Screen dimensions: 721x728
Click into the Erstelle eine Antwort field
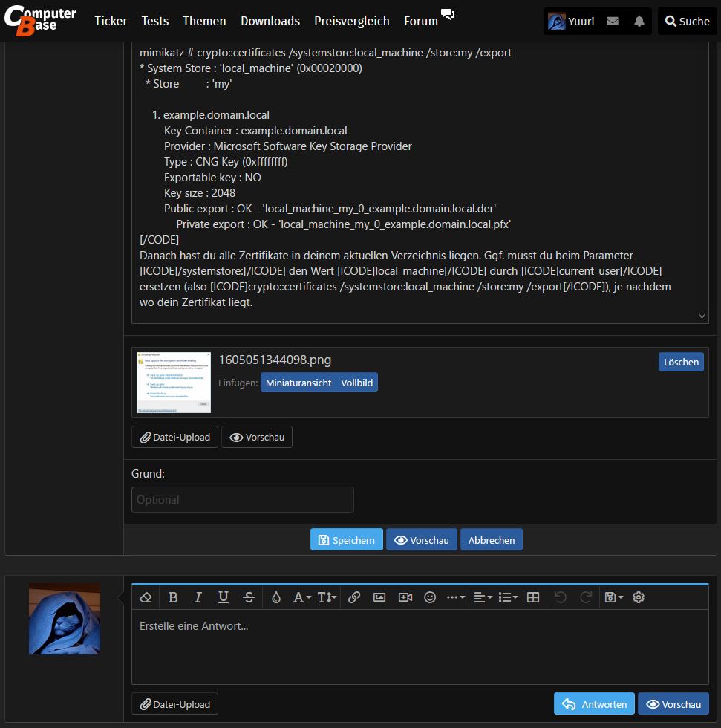[420, 647]
